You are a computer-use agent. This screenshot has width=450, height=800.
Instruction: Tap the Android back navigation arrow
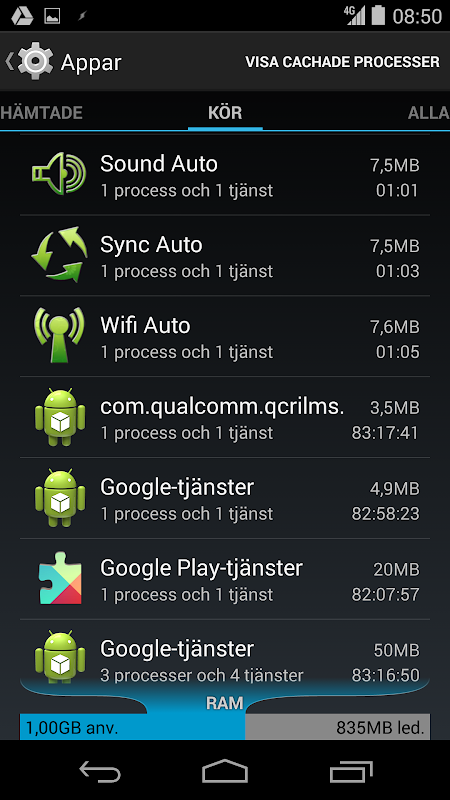[x=100, y=771]
